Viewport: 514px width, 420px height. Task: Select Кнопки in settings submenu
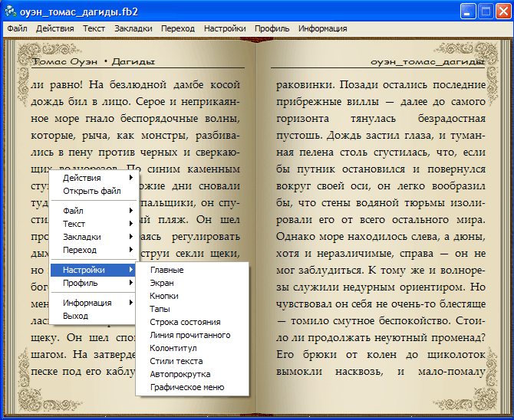click(164, 296)
